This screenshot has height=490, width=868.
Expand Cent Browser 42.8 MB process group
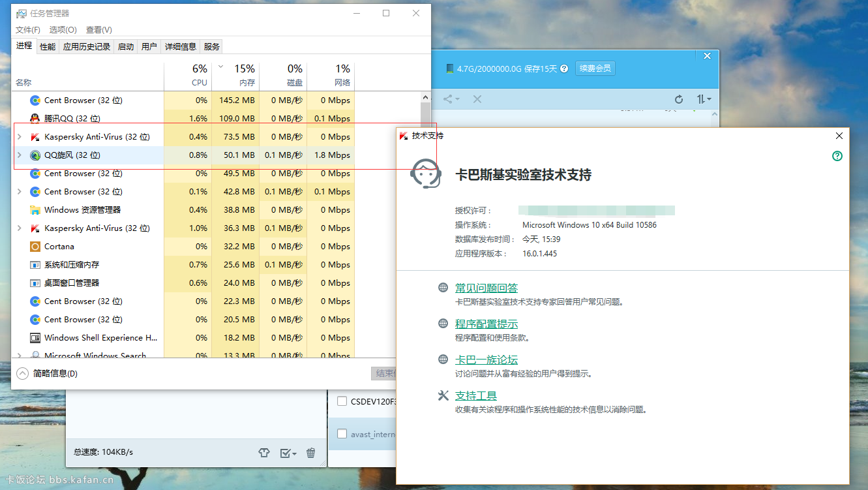pyautogui.click(x=19, y=192)
